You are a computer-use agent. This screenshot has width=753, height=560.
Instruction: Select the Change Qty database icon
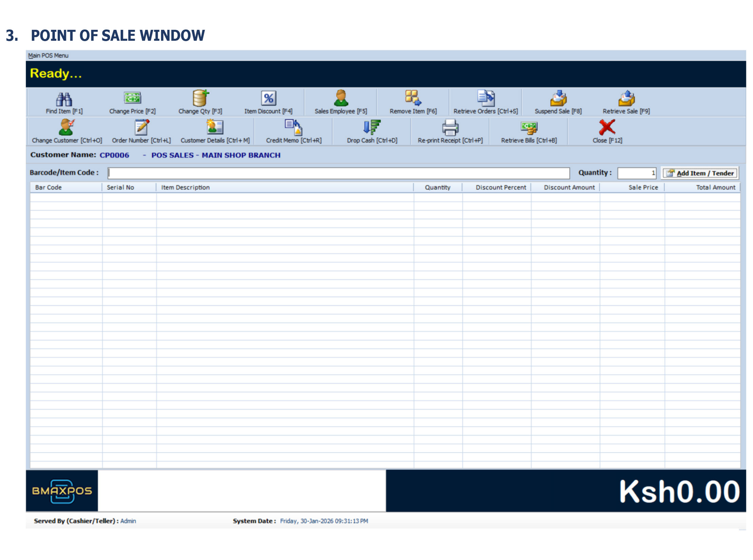pos(200,98)
